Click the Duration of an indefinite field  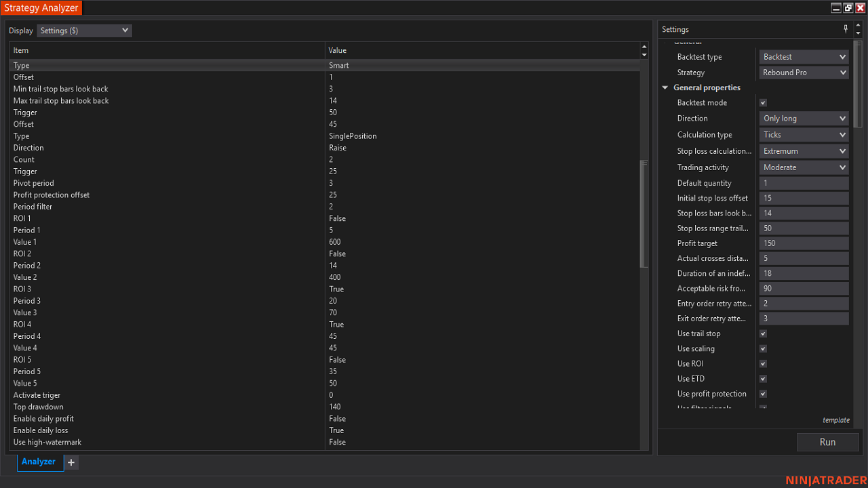tap(804, 274)
